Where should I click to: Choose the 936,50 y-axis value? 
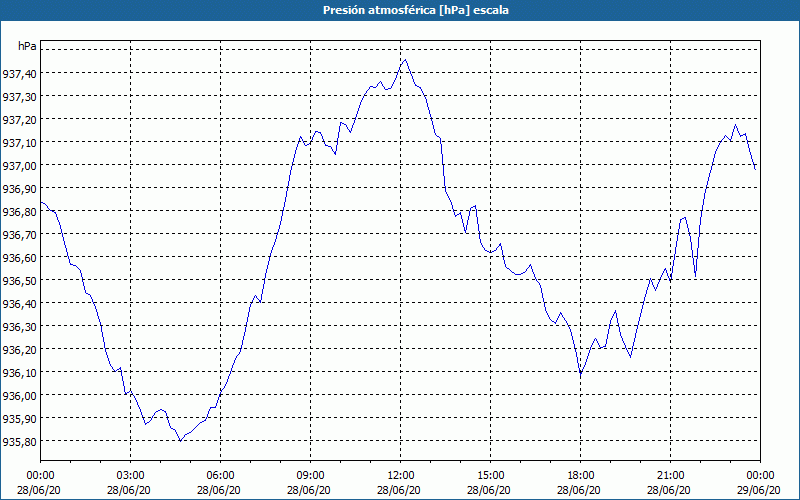20,281
